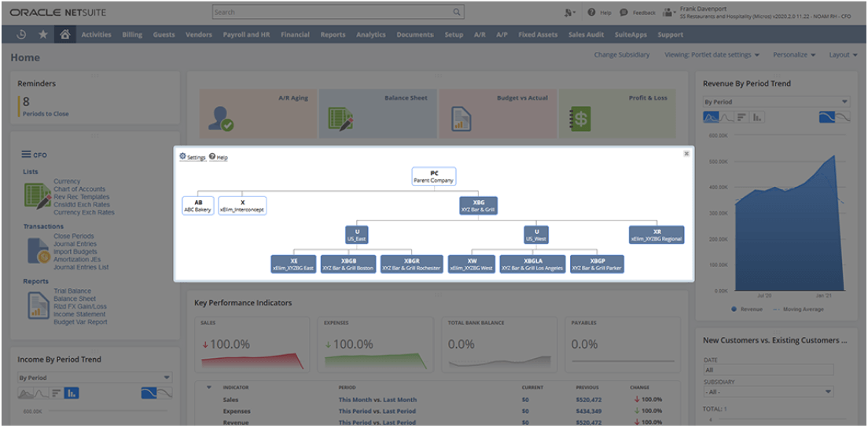This screenshot has width=868, height=428.
Task: Select column chart type in Income By Period Trend
Action: (x=72, y=393)
